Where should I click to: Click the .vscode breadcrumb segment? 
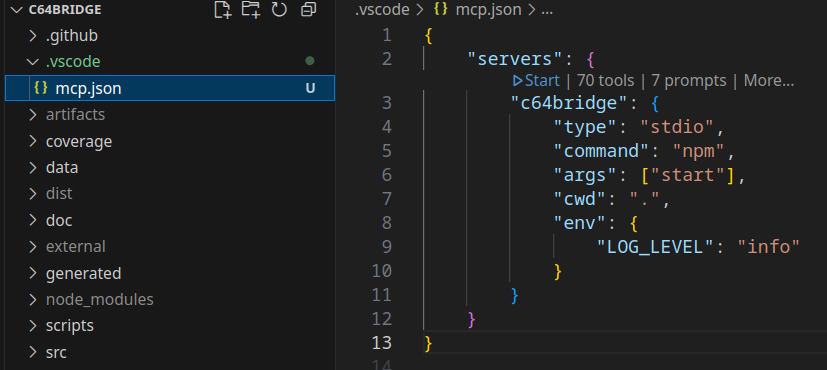pyautogui.click(x=382, y=9)
